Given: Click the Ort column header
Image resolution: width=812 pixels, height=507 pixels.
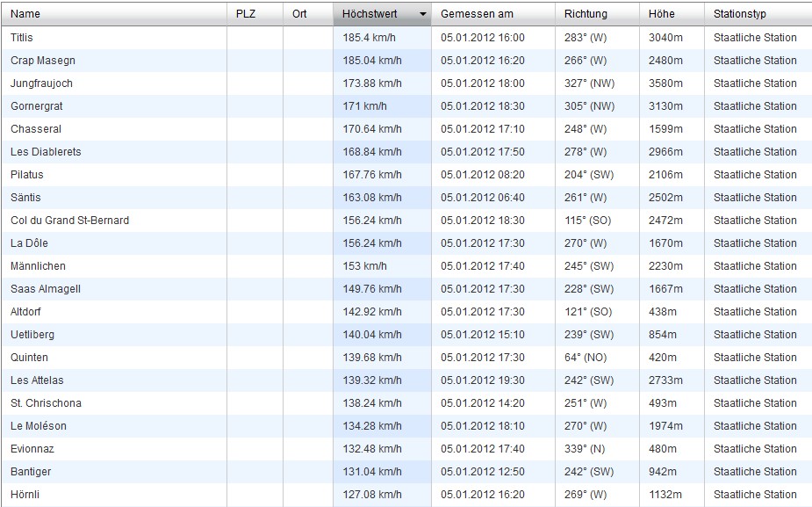Looking at the screenshot, I should [x=299, y=14].
